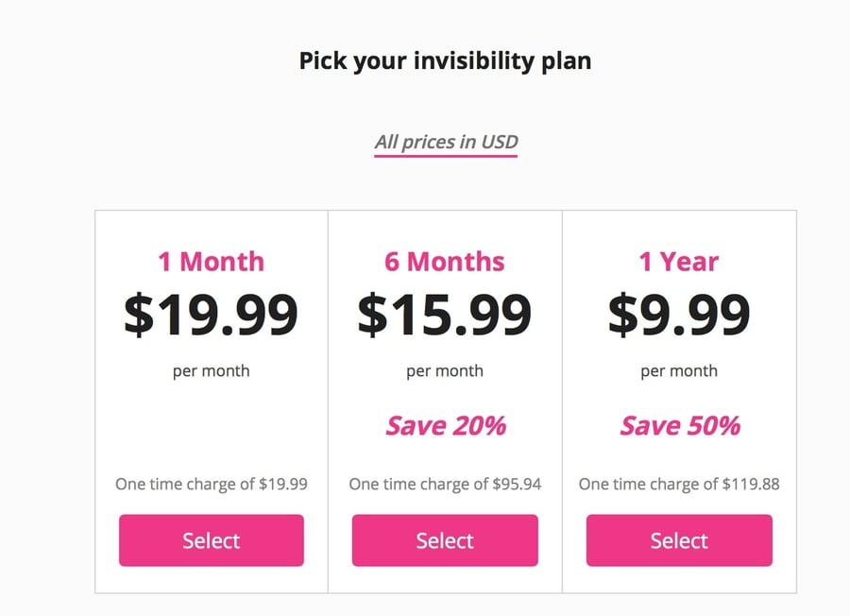Click the 6 Months plan card area
The width and height of the screenshot is (850, 616).
tap(445, 402)
